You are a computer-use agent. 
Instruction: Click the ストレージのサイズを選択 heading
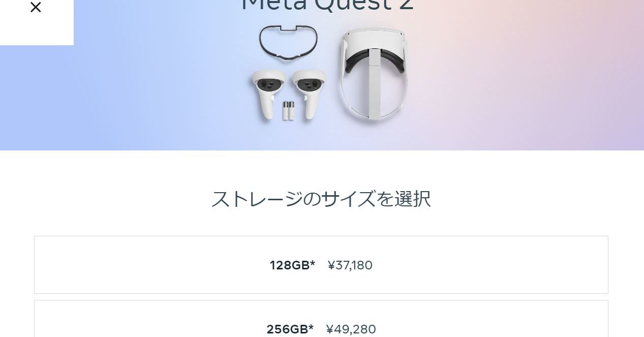[x=321, y=198]
